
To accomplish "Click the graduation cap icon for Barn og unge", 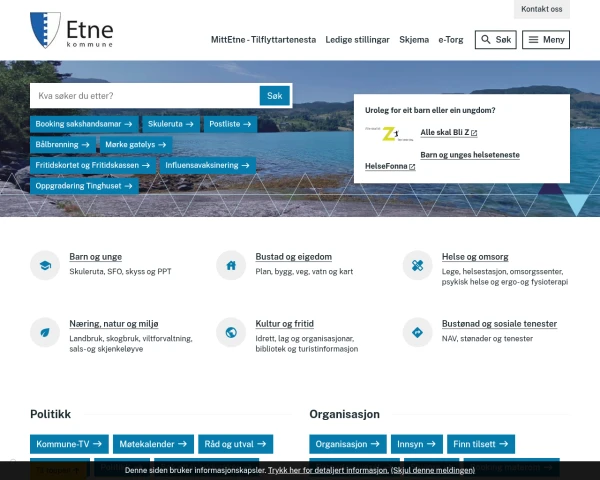I will click(x=45, y=265).
